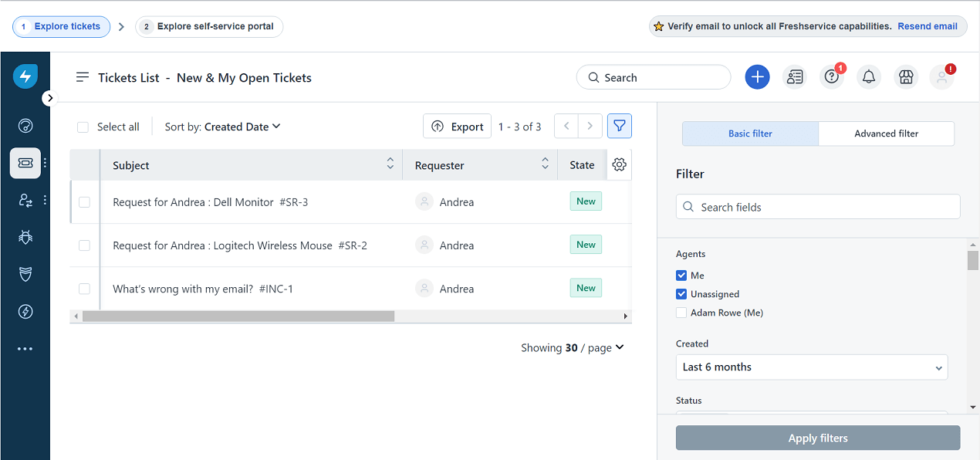Switch to the Basic filter tab
This screenshot has width=980, height=460.
pyautogui.click(x=750, y=134)
